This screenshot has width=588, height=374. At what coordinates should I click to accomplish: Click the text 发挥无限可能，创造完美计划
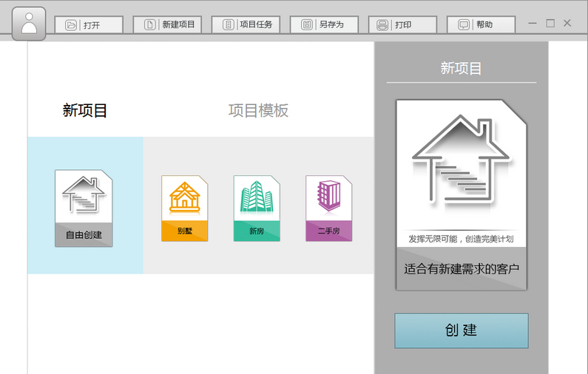tap(461, 239)
